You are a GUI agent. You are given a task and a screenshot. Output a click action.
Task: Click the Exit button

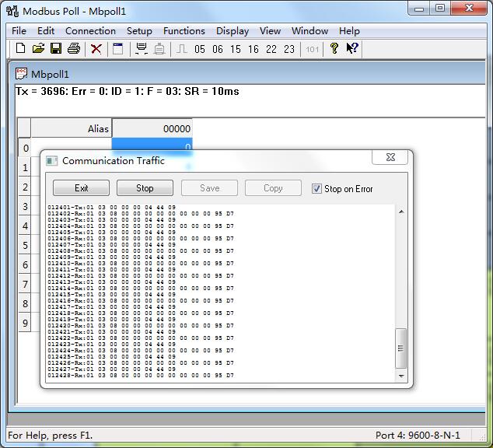[x=81, y=188]
